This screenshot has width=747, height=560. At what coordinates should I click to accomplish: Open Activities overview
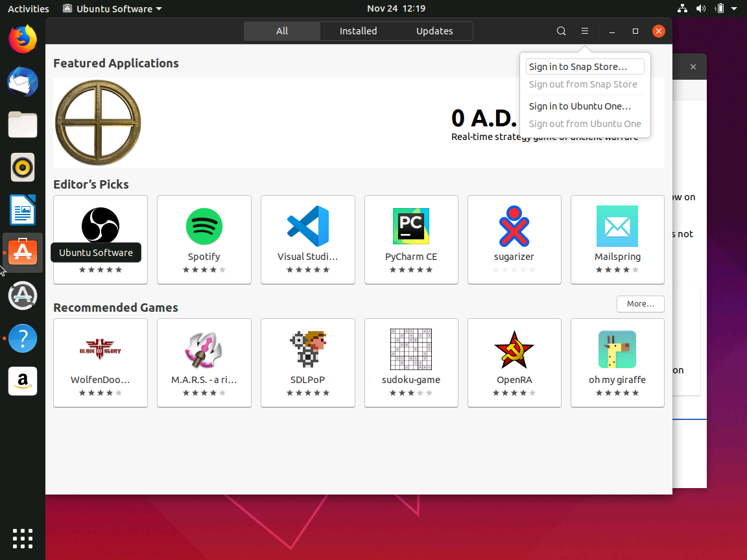pyautogui.click(x=28, y=8)
